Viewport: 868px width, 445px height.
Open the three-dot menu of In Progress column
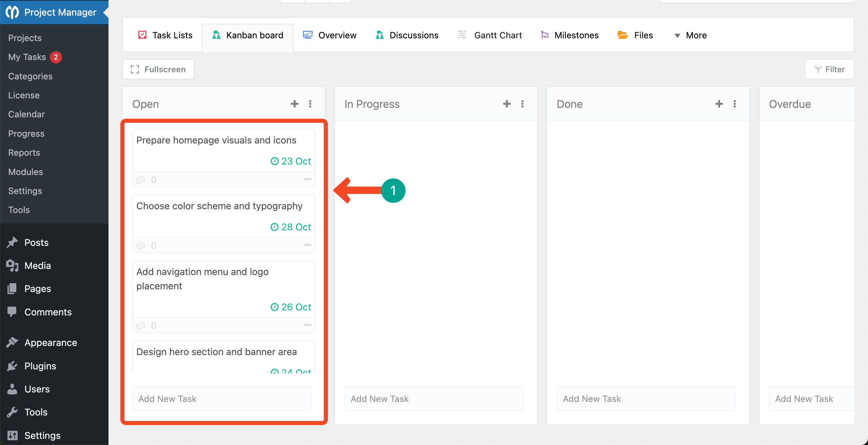coord(522,104)
